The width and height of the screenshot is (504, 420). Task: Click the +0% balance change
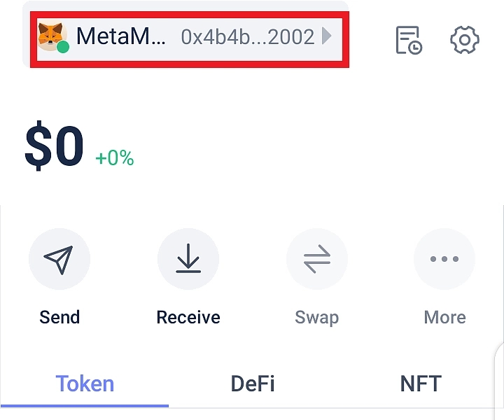tap(115, 158)
